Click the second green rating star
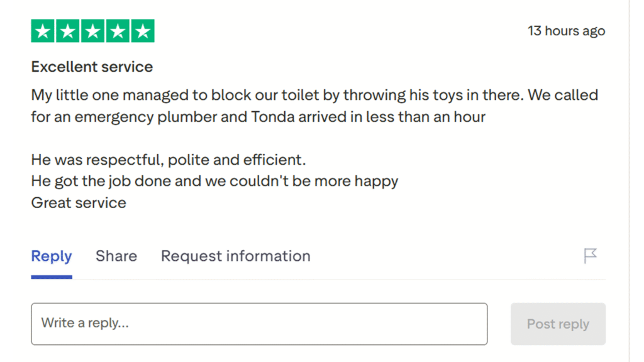Screen dimensions: 644x362 coord(68,31)
